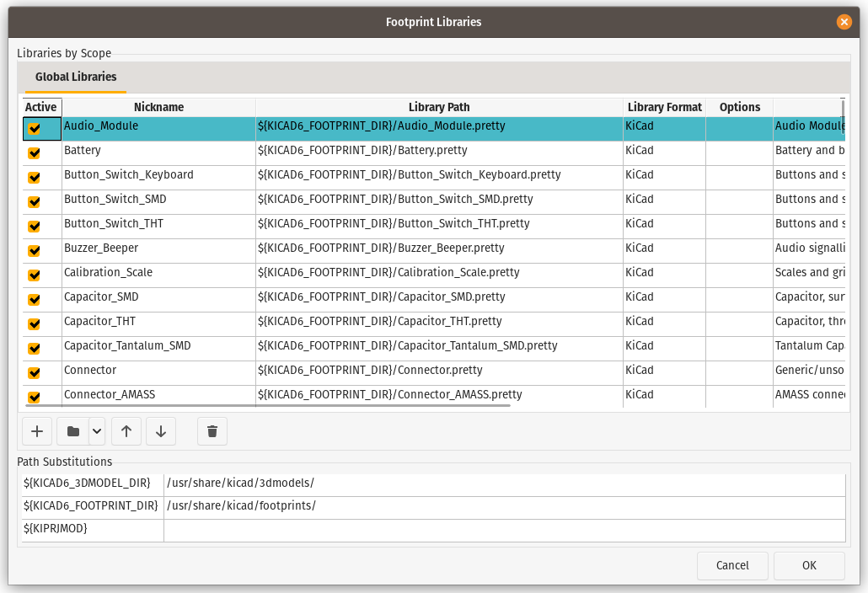Dismiss the dialog with Cancel
This screenshot has width=868, height=593.
731,565
